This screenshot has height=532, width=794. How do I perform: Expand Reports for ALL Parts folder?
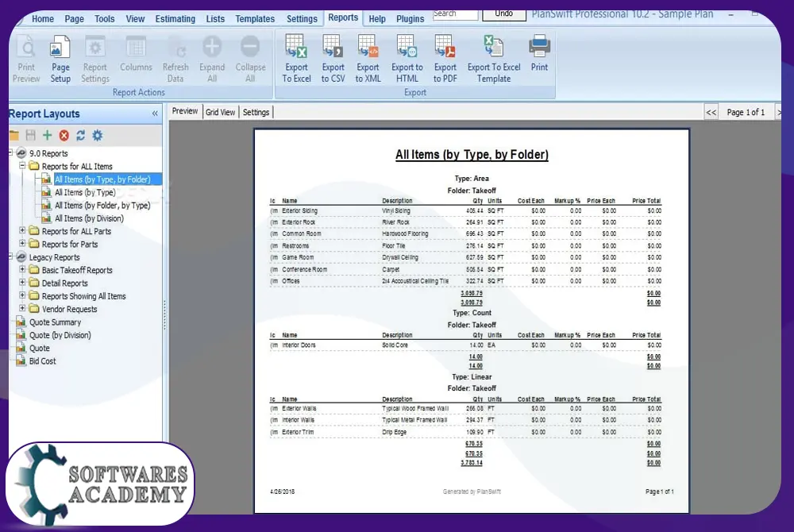(22, 230)
